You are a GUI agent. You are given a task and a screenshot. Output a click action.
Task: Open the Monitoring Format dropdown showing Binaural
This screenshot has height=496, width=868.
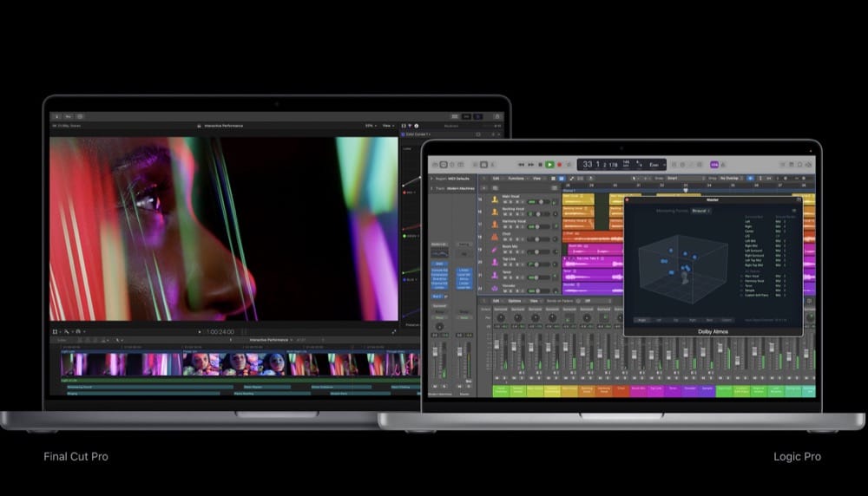point(700,211)
